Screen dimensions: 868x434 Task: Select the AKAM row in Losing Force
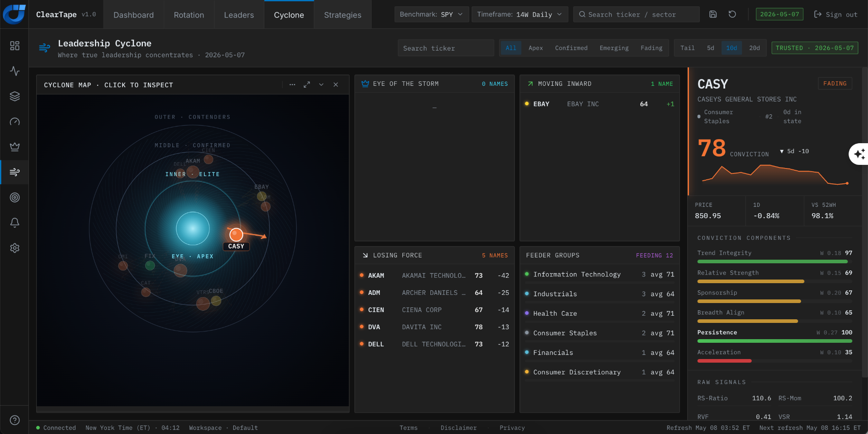click(434, 275)
